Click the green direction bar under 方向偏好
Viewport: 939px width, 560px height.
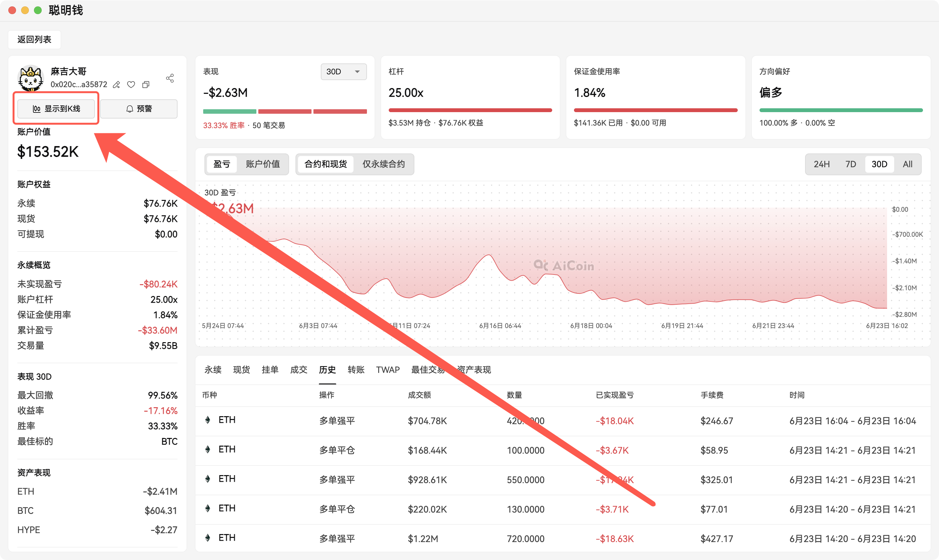point(841,110)
